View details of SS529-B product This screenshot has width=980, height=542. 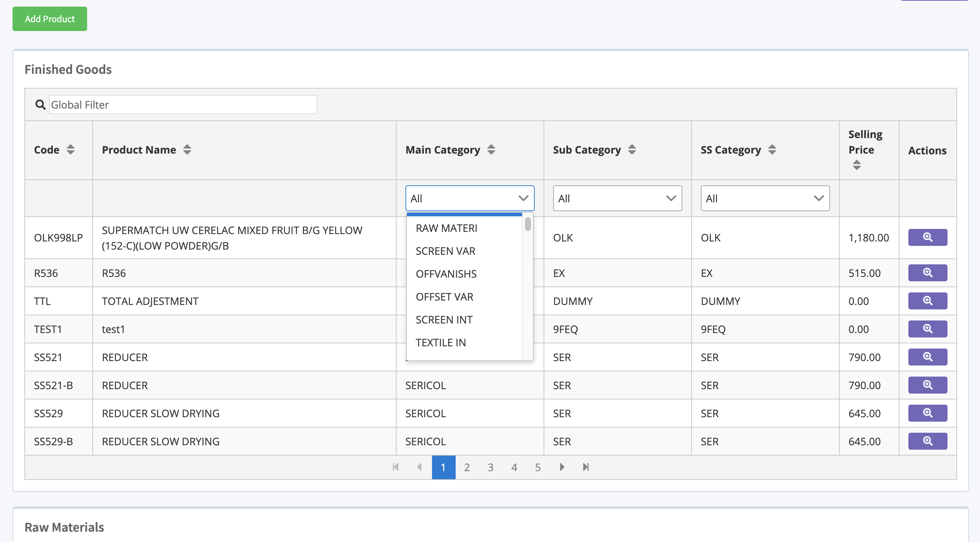(927, 441)
